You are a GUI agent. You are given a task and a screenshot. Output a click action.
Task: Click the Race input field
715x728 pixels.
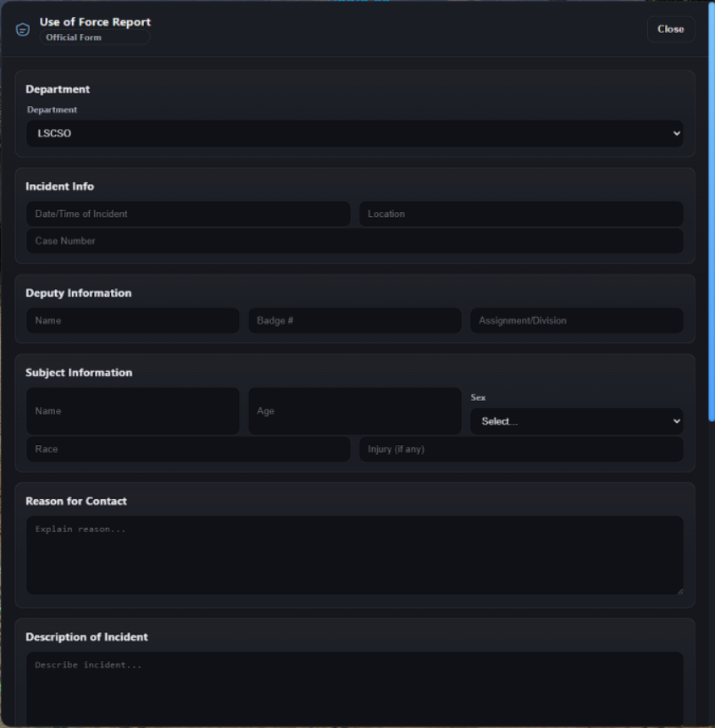coord(187,449)
